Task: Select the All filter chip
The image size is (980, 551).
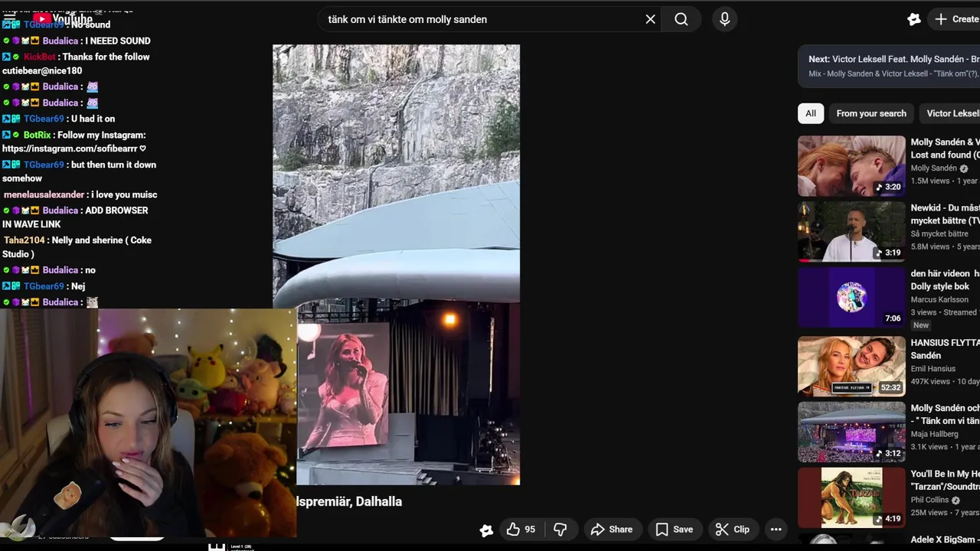Action: pos(810,113)
